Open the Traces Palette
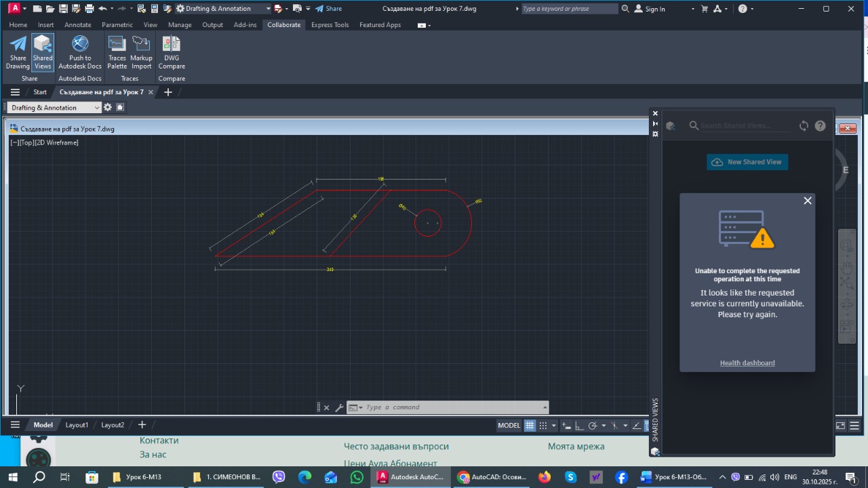Image resolution: width=868 pixels, height=488 pixels. point(117,53)
